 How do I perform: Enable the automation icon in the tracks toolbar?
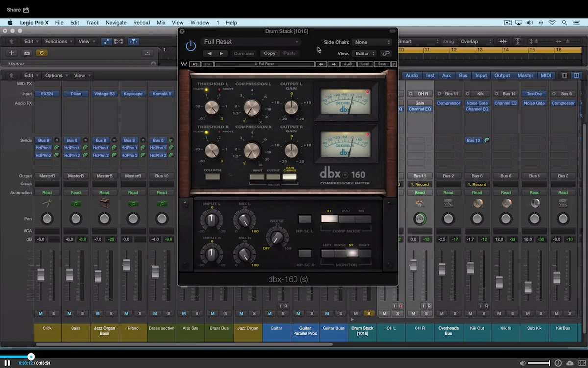coord(106,42)
